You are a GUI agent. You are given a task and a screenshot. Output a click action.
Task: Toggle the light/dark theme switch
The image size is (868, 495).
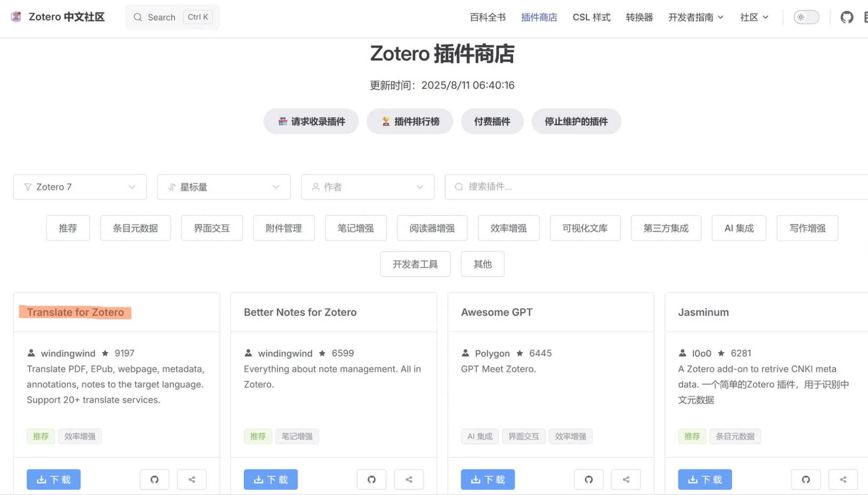coord(806,17)
